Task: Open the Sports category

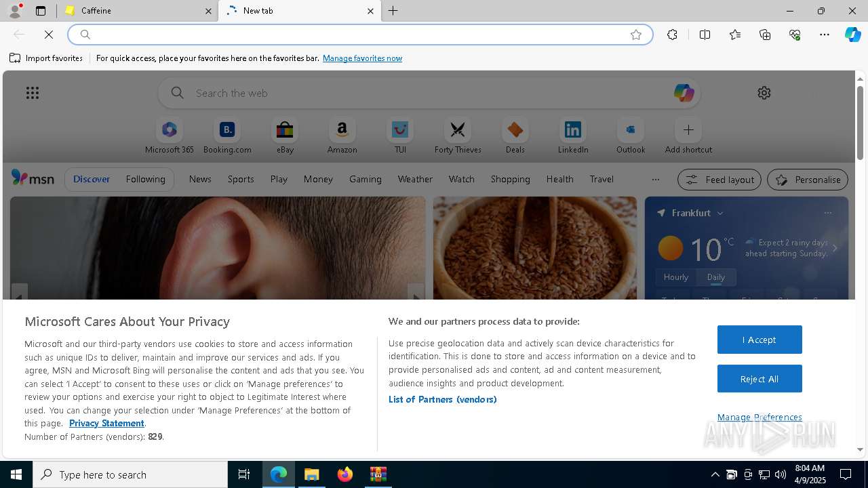Action: (241, 179)
